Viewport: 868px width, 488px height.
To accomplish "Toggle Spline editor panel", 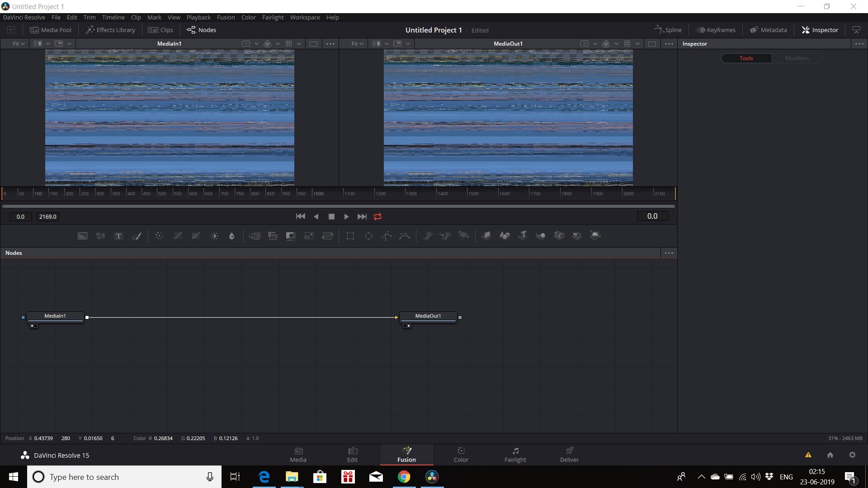I will click(x=668, y=30).
